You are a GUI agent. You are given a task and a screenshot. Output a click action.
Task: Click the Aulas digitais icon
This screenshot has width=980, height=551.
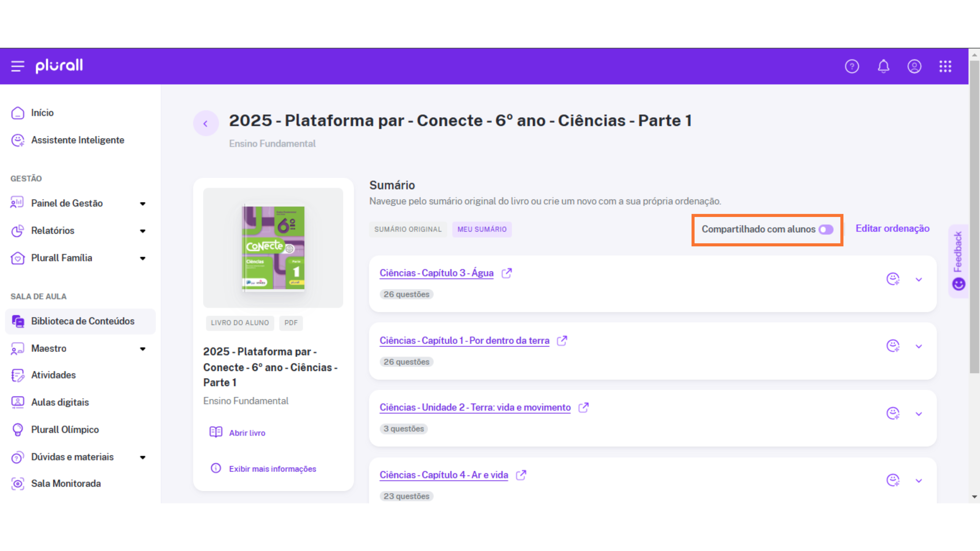(17, 402)
